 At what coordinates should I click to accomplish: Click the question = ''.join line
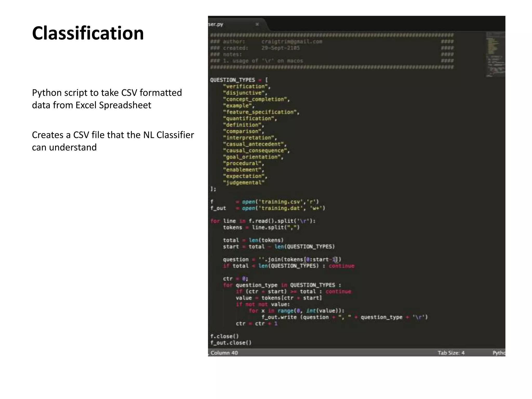click(282, 260)
